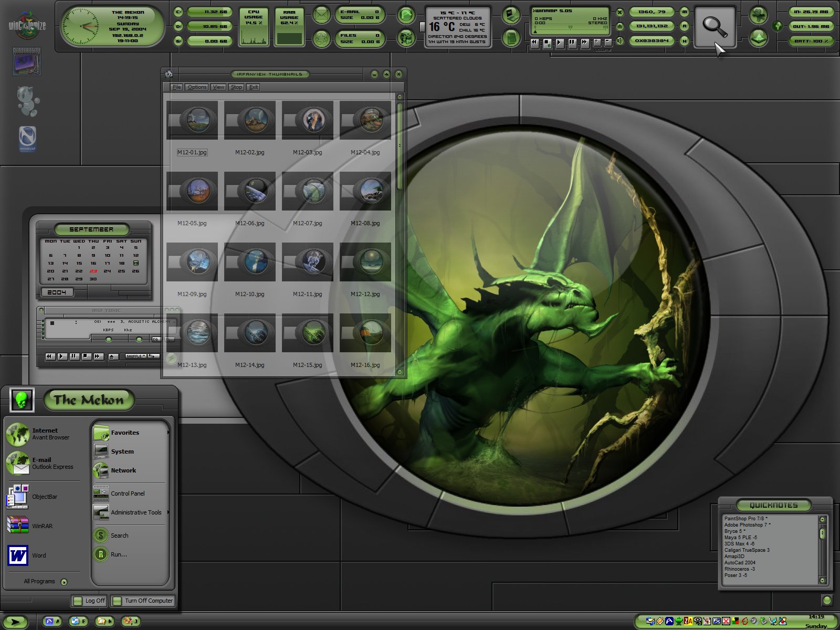Click the magnifier search widget

[x=715, y=27]
